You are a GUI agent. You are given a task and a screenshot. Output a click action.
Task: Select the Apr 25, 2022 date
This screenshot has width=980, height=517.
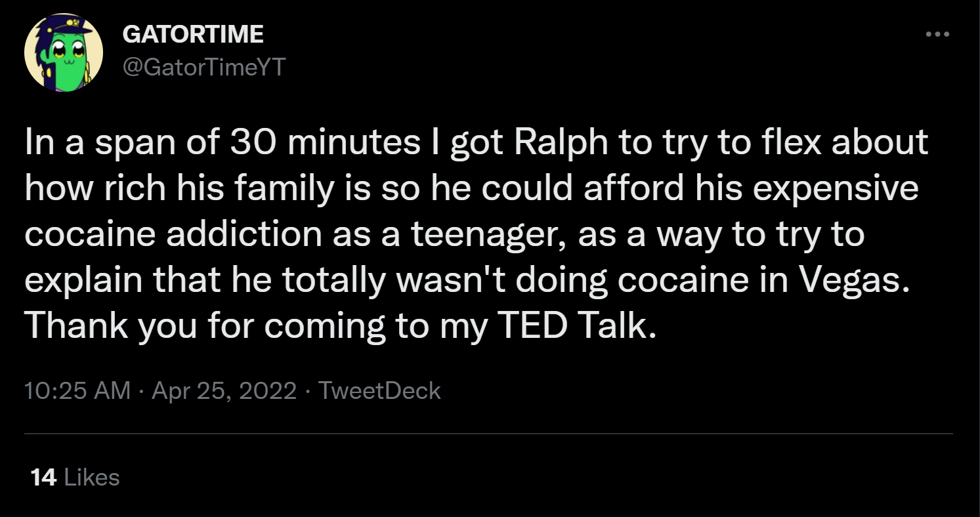coord(224,391)
